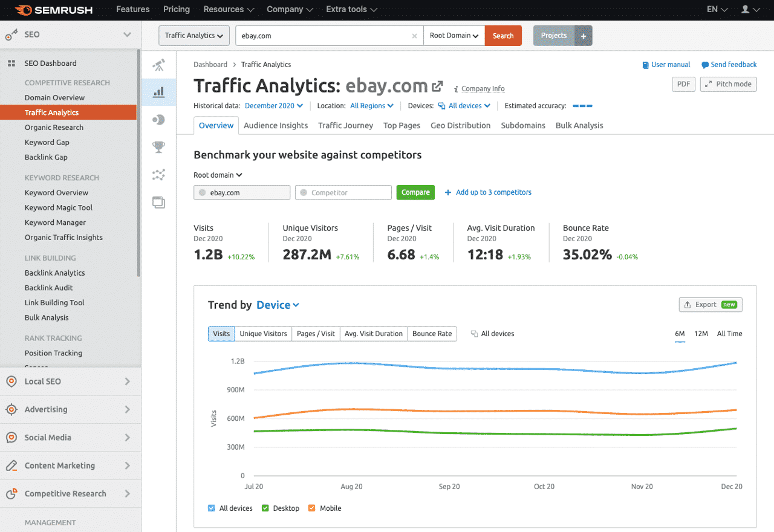Click the stacked windows icon in the side rail
774x532 pixels.
(x=158, y=203)
